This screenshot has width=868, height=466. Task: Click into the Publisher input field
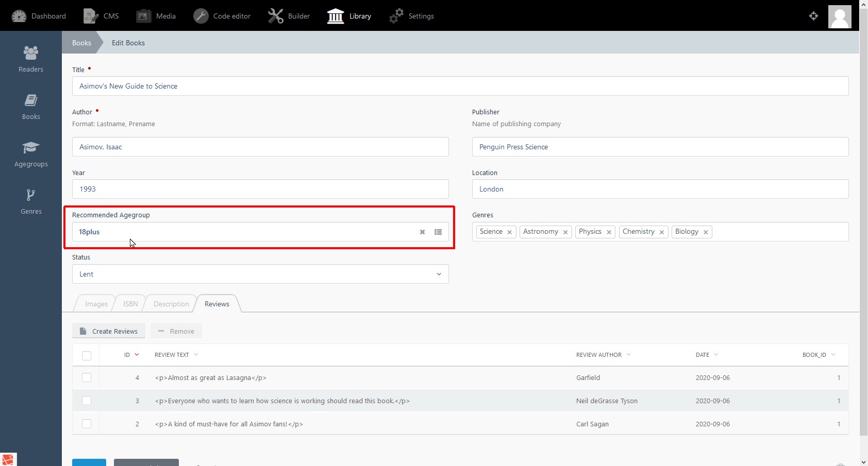(x=660, y=147)
